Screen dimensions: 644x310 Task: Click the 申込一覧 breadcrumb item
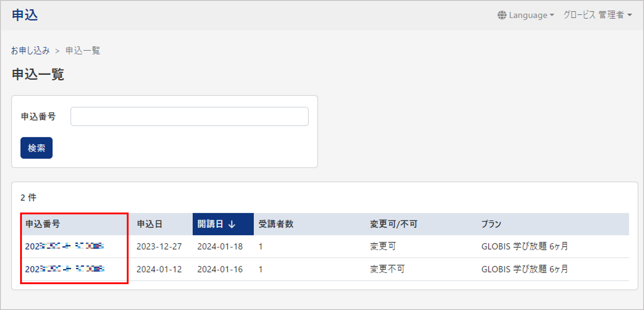[x=83, y=51]
